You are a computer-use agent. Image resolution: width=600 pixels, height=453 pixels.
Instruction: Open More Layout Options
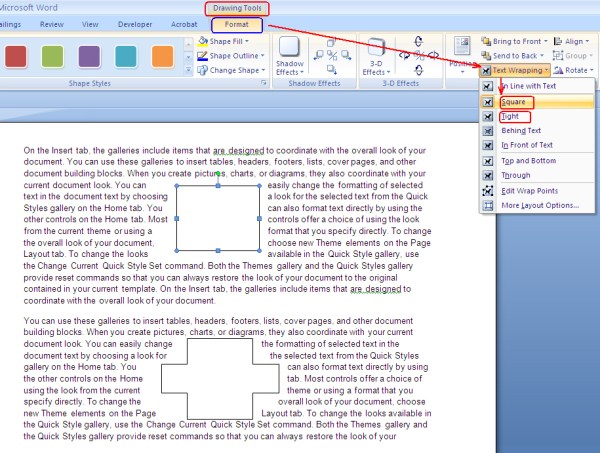(x=540, y=205)
